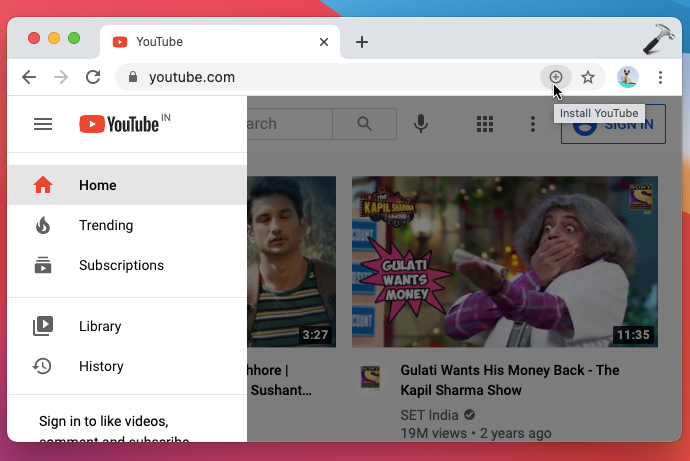Click the browser back arrow
This screenshot has height=461, width=690.
tap(29, 77)
